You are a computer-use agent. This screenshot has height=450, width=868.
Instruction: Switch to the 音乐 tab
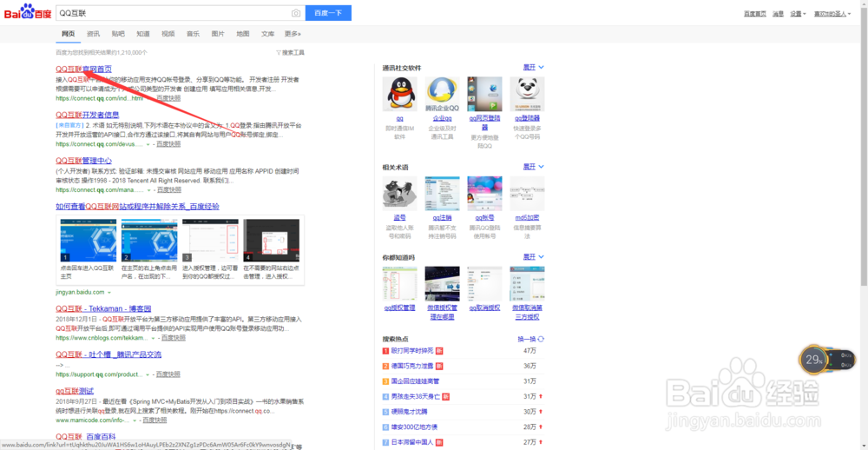(193, 34)
